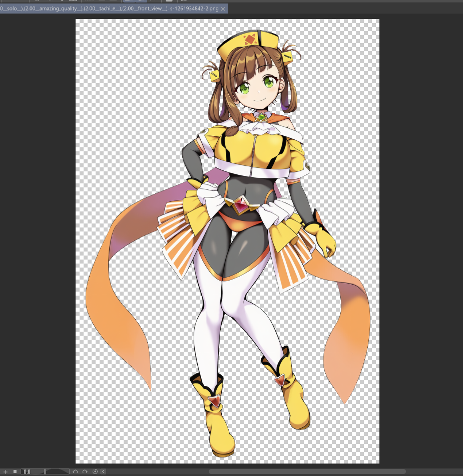This screenshot has height=476, width=463.
Task: Click the rotation angle slider
Action: (57, 471)
